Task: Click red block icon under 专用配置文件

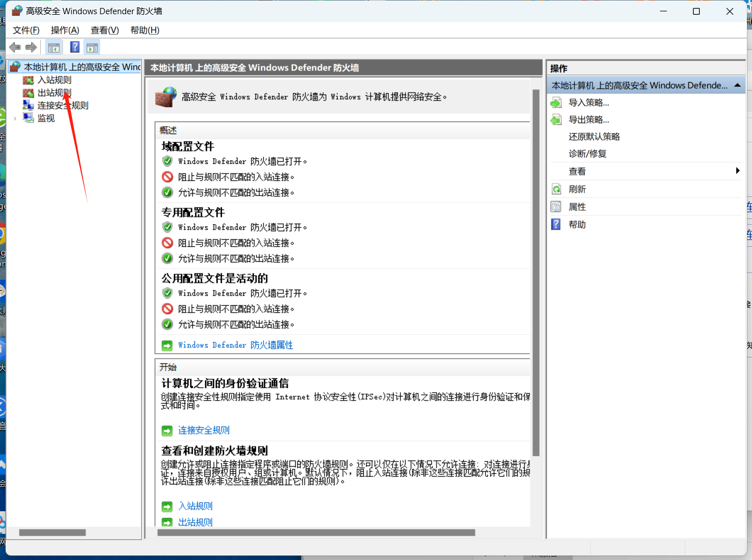Action: [x=167, y=243]
